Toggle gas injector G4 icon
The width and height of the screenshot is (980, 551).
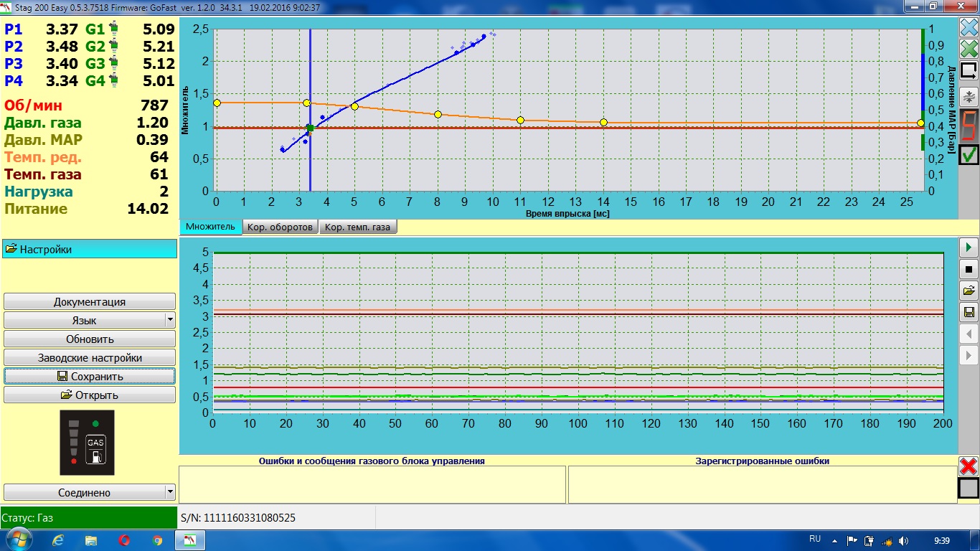coord(113,81)
